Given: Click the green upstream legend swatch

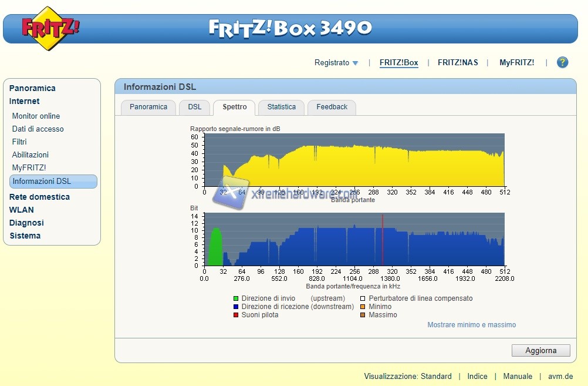Looking at the screenshot, I should click(236, 298).
